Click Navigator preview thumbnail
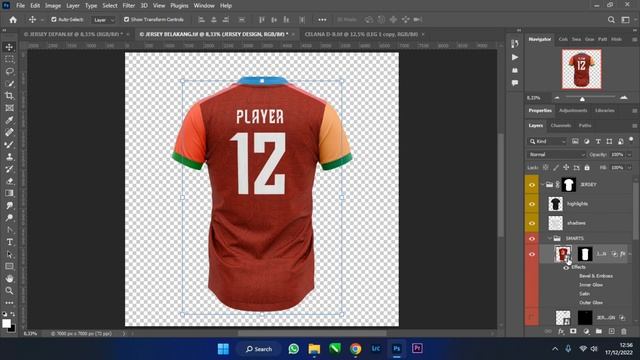The image size is (640, 360). [x=582, y=69]
